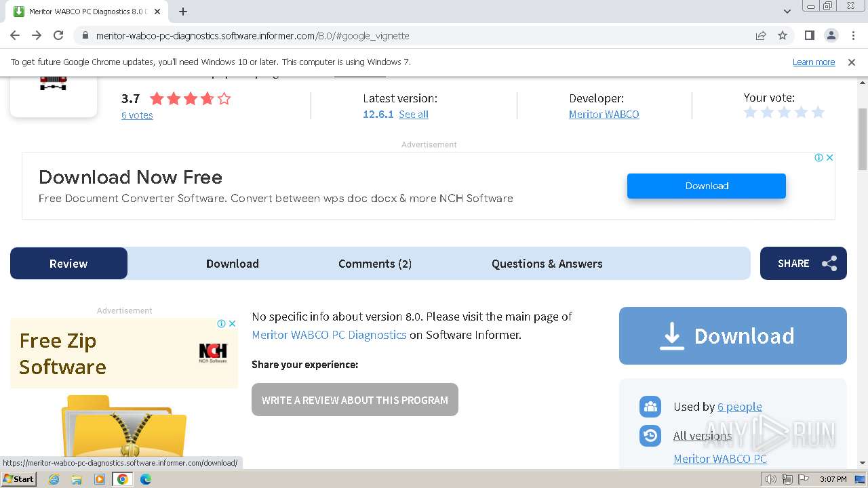Image resolution: width=868 pixels, height=488 pixels.
Task: Click the SHARE button
Action: pyautogui.click(x=804, y=263)
